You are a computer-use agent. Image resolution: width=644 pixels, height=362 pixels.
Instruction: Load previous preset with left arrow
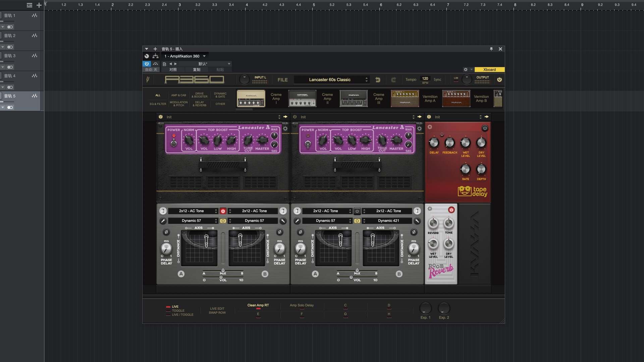[x=170, y=64]
